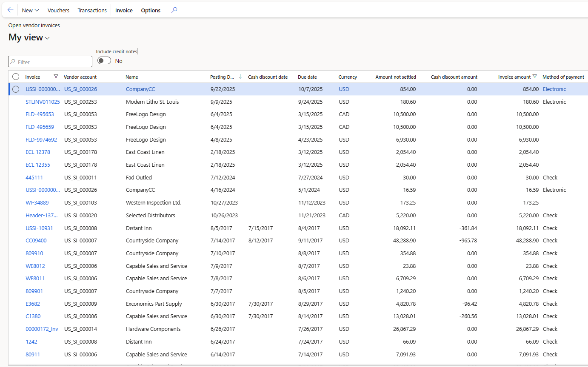588x367 pixels.
Task: Click the sort arrow on Posting Date column
Action: tap(240, 77)
